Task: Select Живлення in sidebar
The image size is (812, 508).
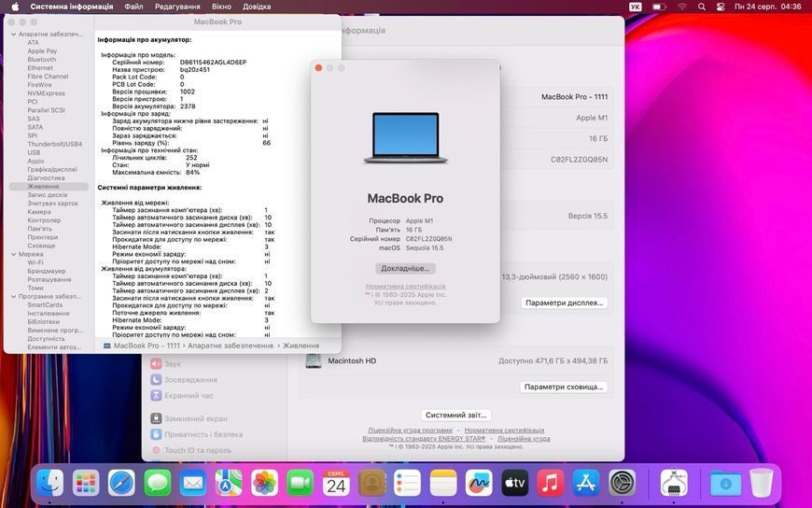Action: pyautogui.click(x=49, y=187)
